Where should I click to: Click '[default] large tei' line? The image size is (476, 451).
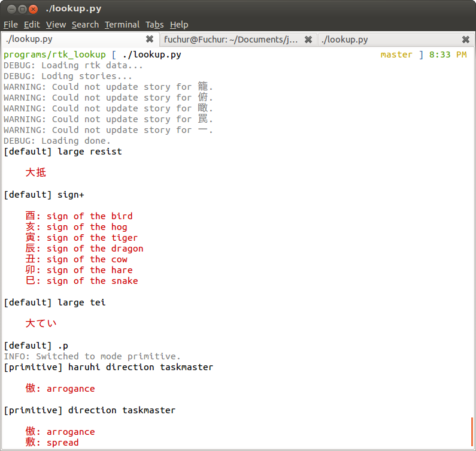(54, 302)
